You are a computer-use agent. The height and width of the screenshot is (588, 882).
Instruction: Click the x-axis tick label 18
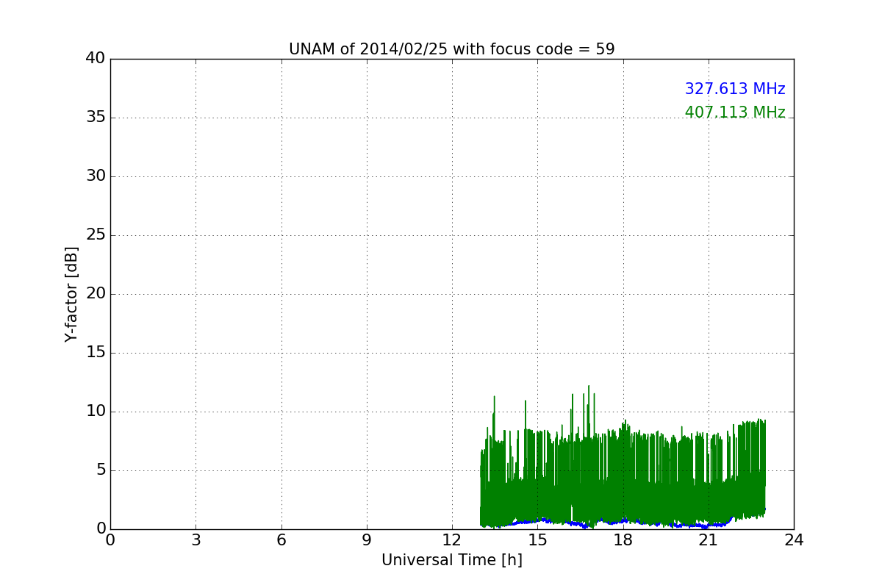pyautogui.click(x=623, y=540)
